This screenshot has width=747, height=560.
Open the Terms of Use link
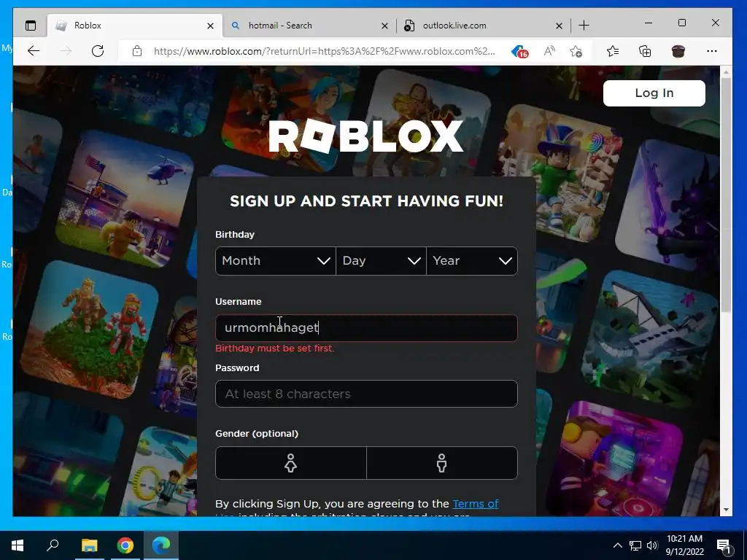point(475,504)
